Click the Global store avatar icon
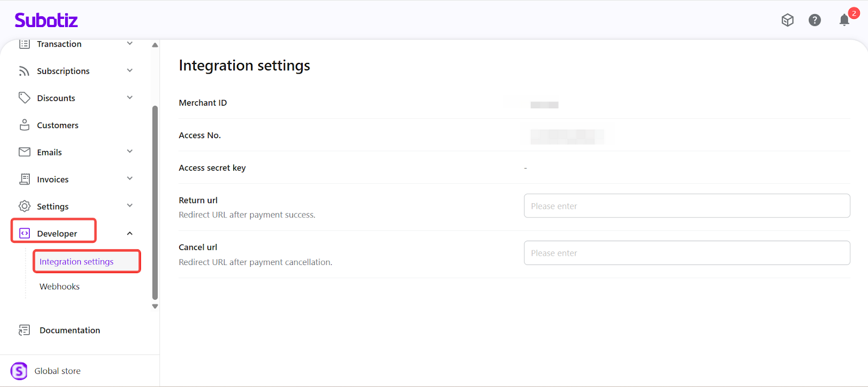 [x=19, y=371]
